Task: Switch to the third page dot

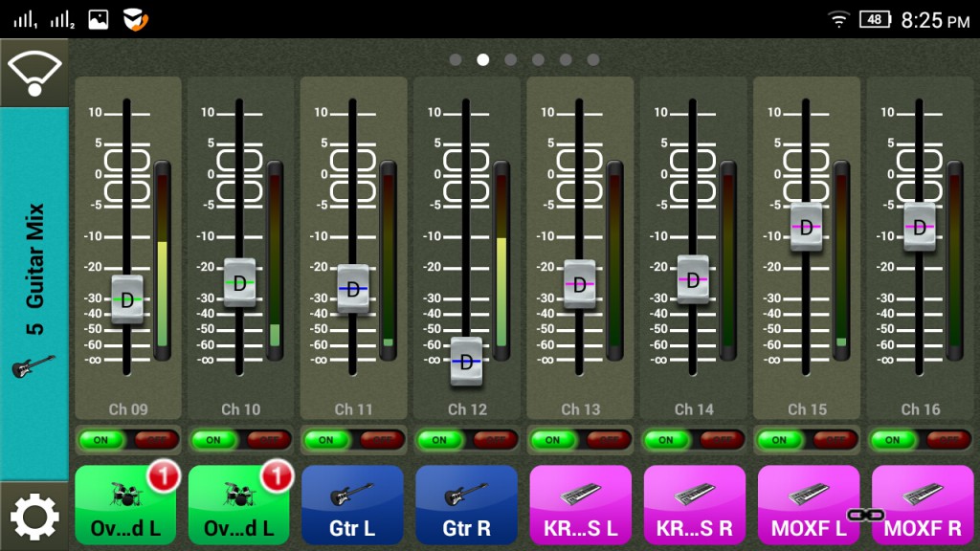Action: [511, 59]
